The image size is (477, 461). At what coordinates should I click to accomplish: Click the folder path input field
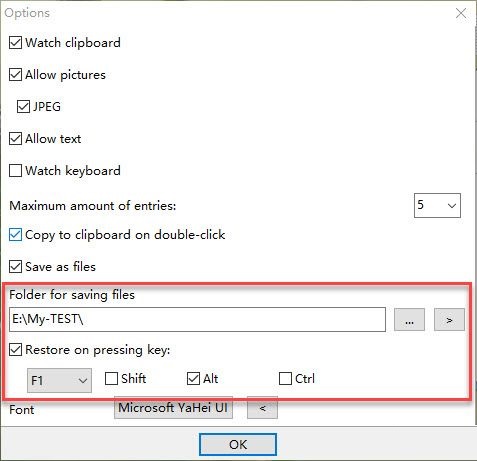197,320
